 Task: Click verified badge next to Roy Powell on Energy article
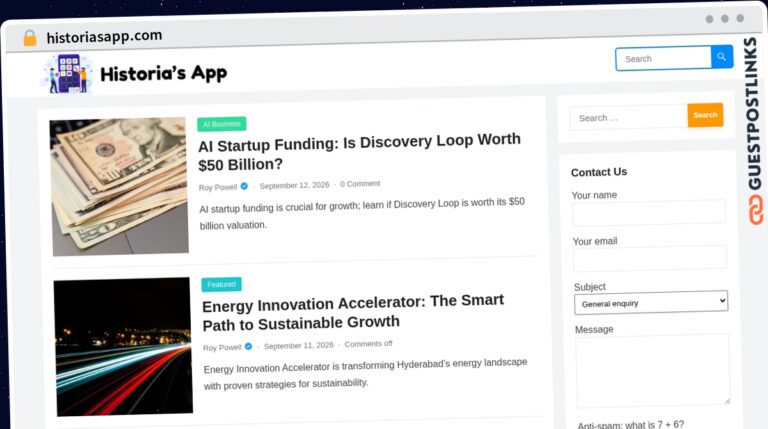click(248, 346)
